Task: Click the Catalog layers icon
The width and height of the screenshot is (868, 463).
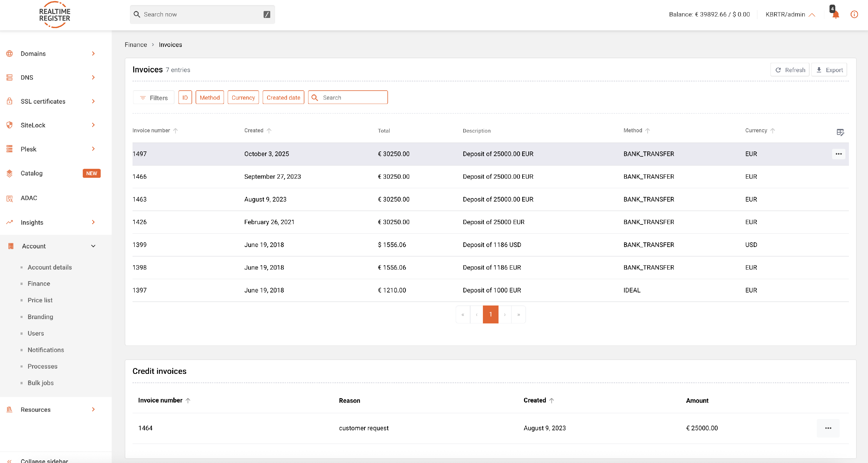Action: (10, 173)
